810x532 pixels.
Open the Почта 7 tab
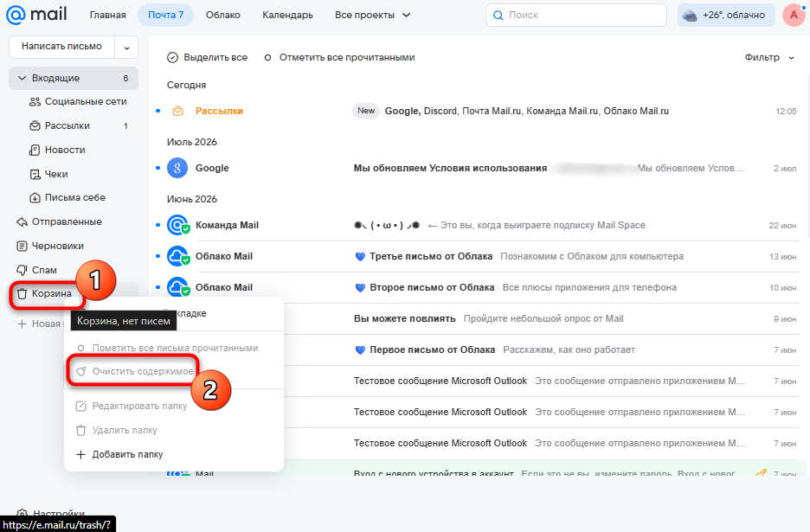click(166, 15)
